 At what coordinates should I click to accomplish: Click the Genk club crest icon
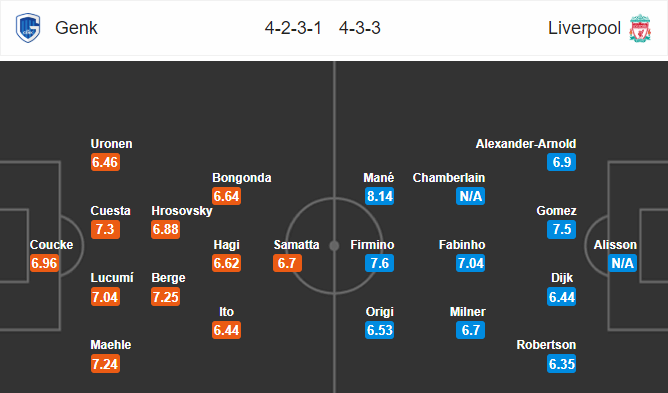[x=28, y=28]
